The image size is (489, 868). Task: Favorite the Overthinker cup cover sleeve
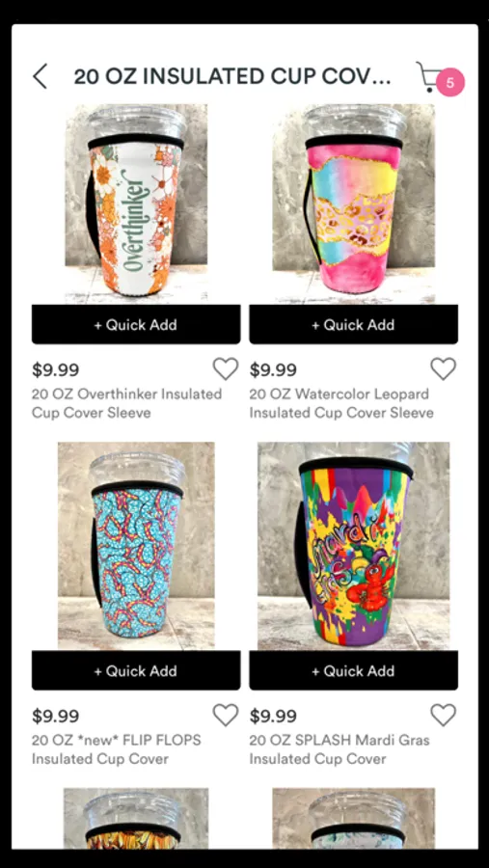pyautogui.click(x=226, y=368)
